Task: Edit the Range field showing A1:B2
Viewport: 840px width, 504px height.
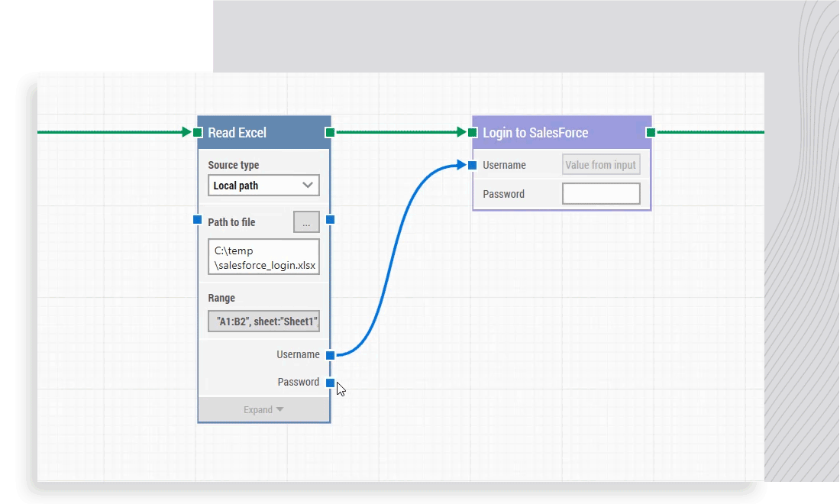Action: (x=263, y=321)
